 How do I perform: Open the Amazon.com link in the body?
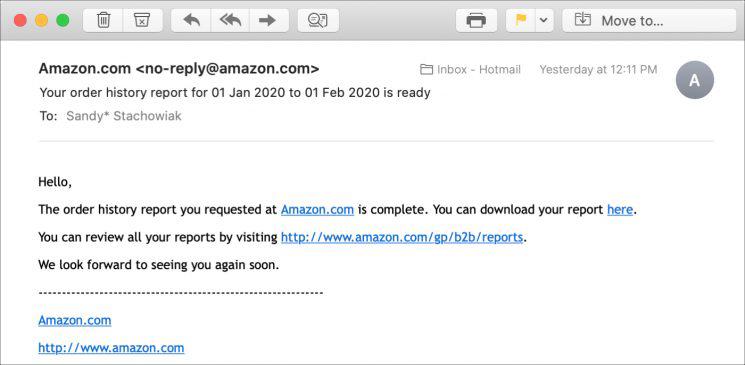pyautogui.click(x=317, y=210)
